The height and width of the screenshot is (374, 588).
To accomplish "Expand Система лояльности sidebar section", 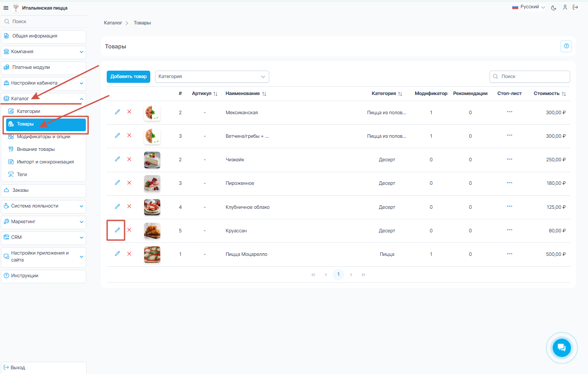I will [x=44, y=206].
